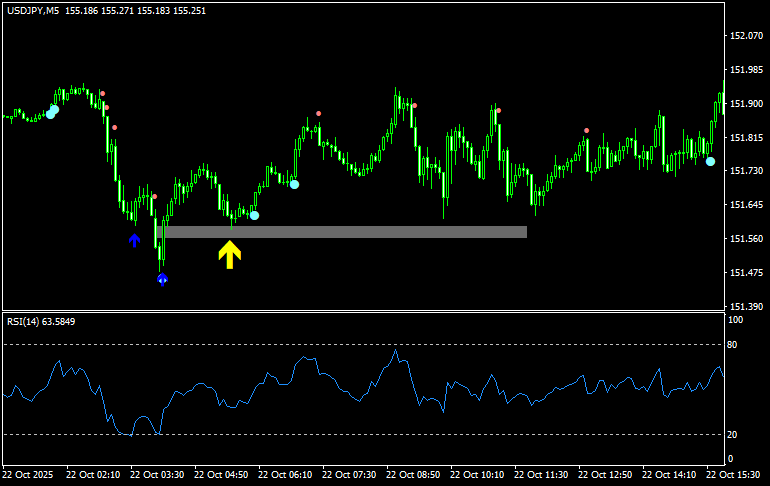Screen dimensions: 770x486
Task: Select the 22 Oct 15:30 time label
Action: click(x=734, y=474)
